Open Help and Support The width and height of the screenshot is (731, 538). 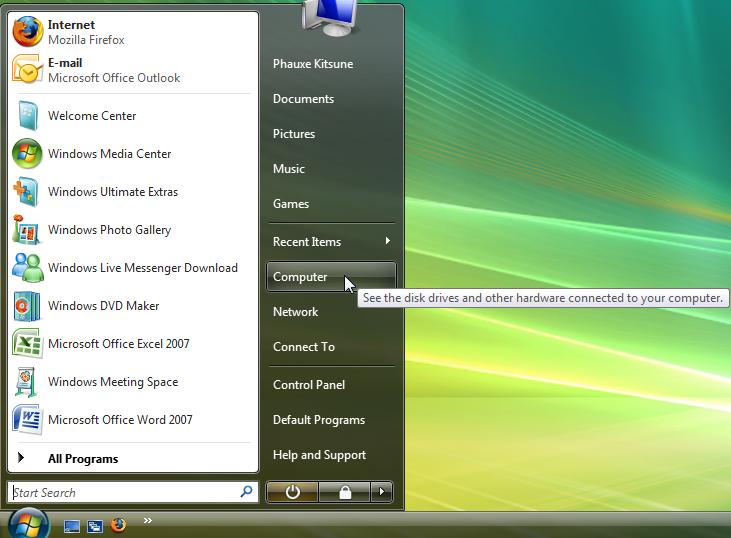tap(319, 455)
